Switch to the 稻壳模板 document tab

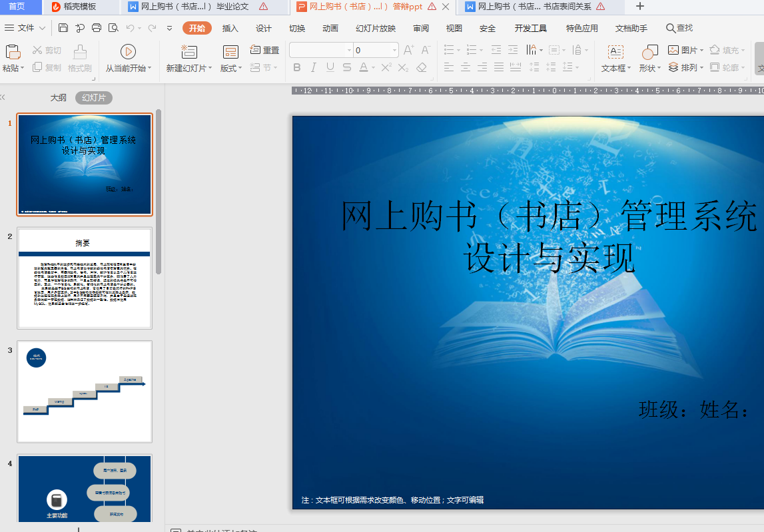click(x=79, y=7)
